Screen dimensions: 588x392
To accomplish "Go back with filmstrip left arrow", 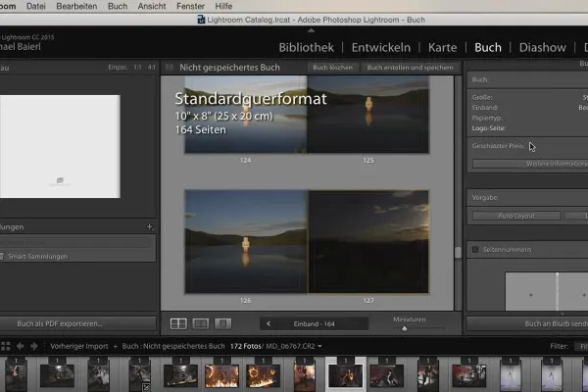I will click(21, 346).
